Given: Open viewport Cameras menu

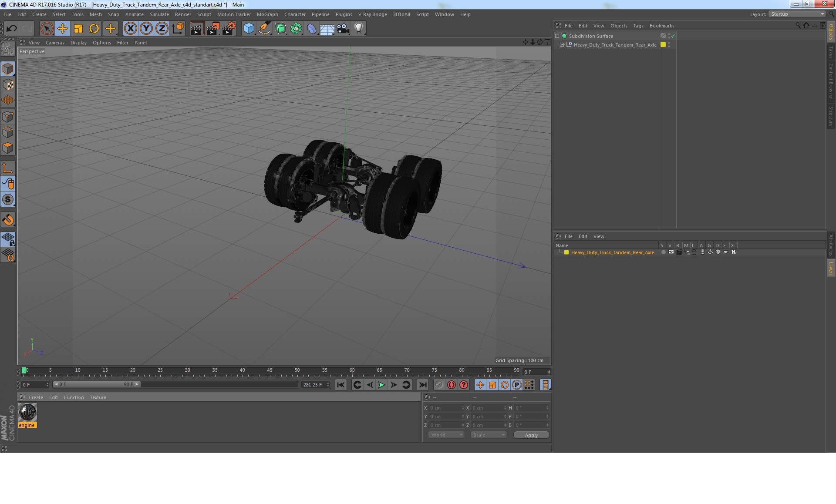Looking at the screenshot, I should coord(55,43).
